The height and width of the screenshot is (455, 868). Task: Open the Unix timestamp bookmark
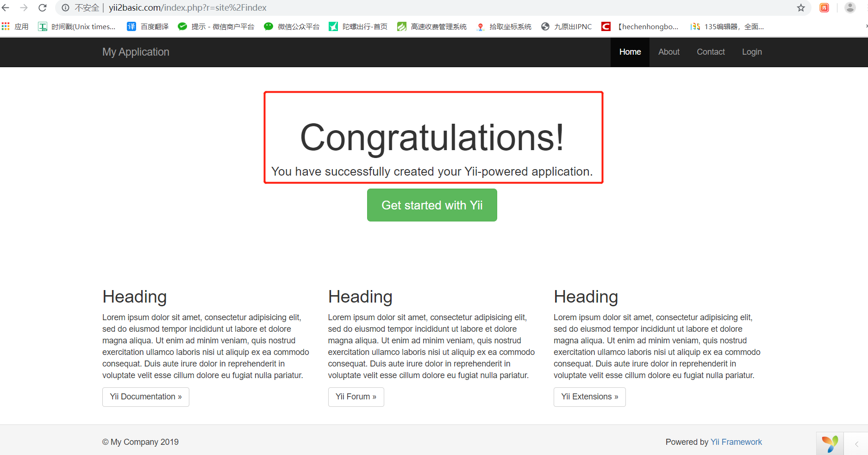(77, 27)
